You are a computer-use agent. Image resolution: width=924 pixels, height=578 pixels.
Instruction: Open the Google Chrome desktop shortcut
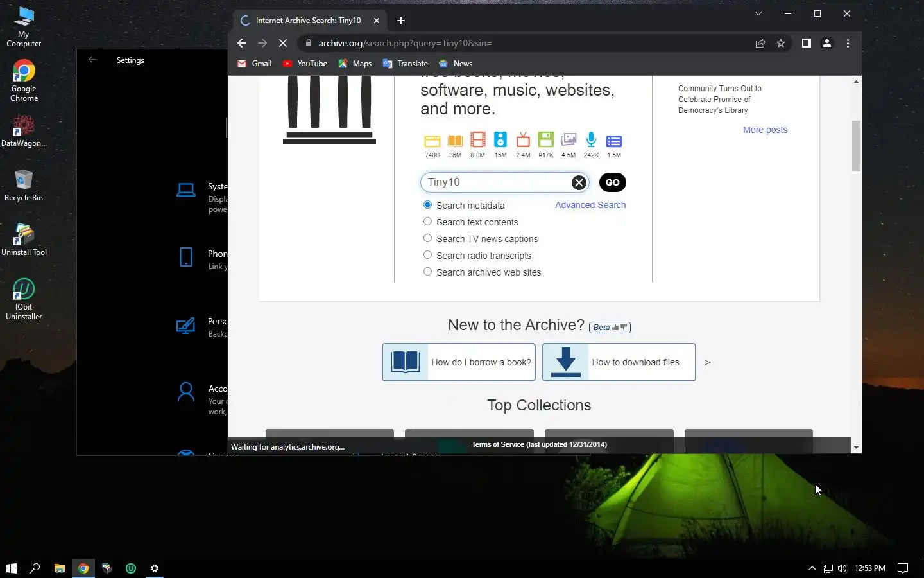point(24,81)
